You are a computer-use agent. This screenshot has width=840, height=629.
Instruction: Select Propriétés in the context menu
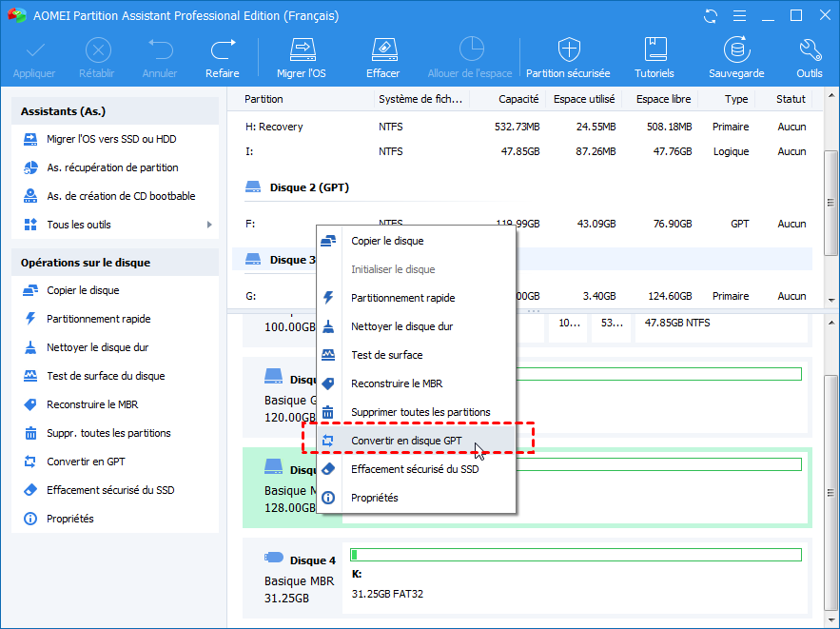(374, 498)
